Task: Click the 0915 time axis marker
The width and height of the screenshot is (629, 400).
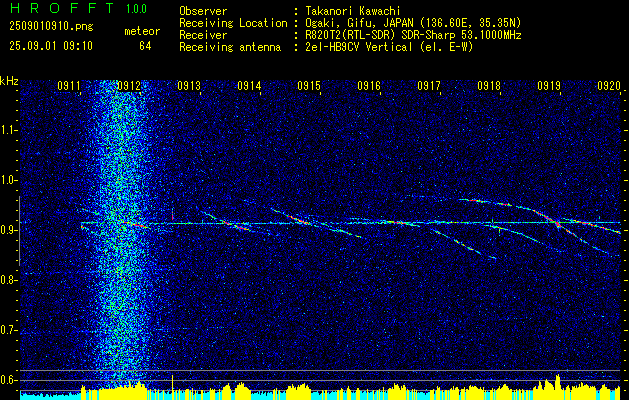Action: point(309,85)
